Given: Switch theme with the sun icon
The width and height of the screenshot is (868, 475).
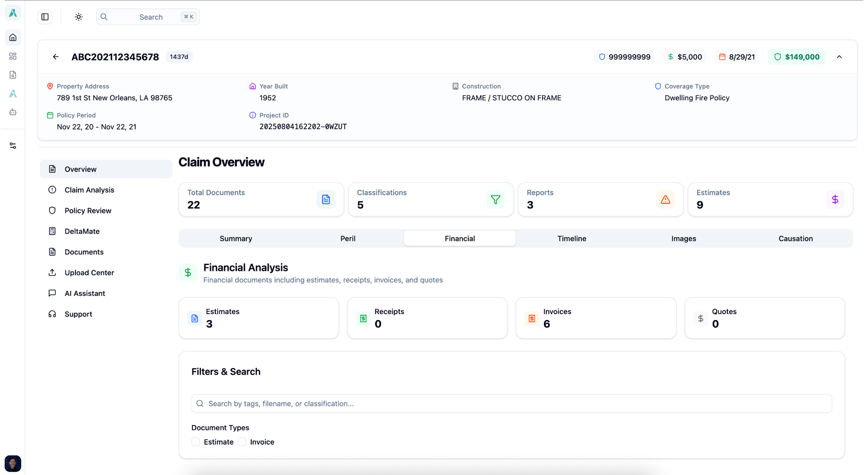Looking at the screenshot, I should pos(79,17).
